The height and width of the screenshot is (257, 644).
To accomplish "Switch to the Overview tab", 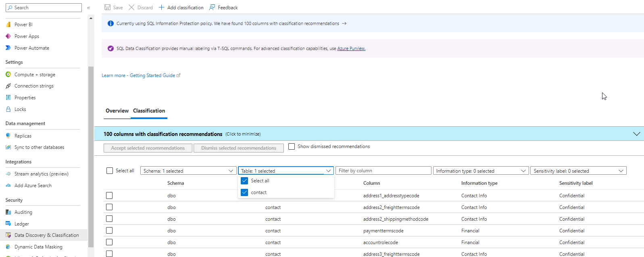I will pyautogui.click(x=117, y=111).
